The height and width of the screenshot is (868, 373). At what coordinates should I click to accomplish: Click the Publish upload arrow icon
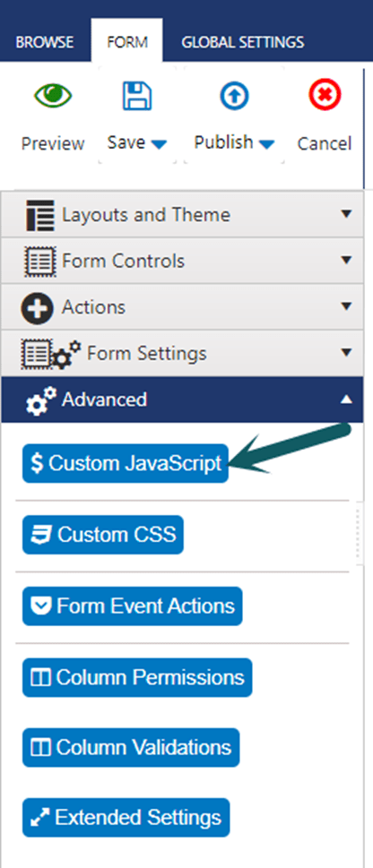tap(234, 97)
